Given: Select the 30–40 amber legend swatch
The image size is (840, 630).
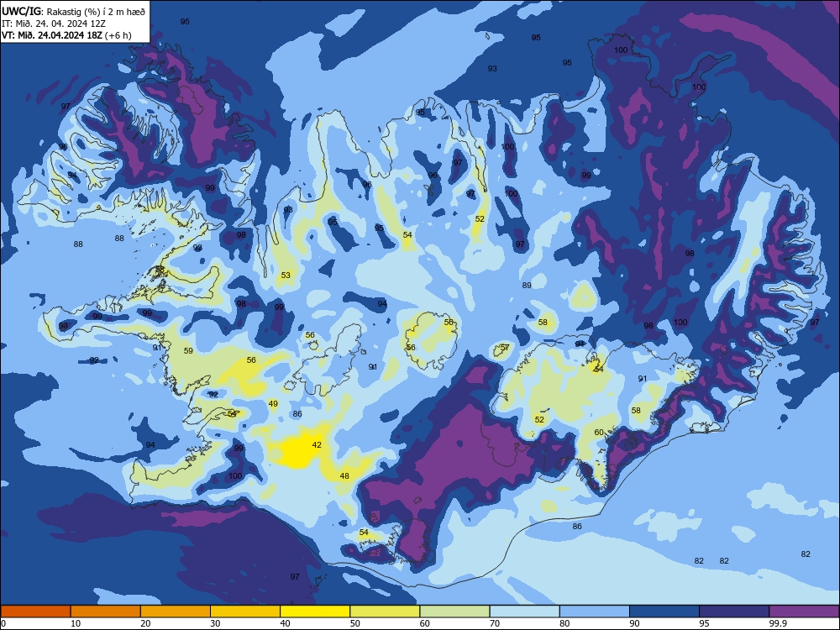Looking at the screenshot, I should (x=245, y=612).
